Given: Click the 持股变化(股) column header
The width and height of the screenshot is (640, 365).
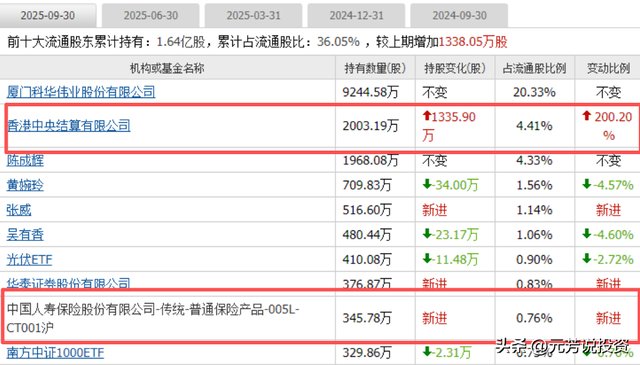Looking at the screenshot, I should (455, 68).
